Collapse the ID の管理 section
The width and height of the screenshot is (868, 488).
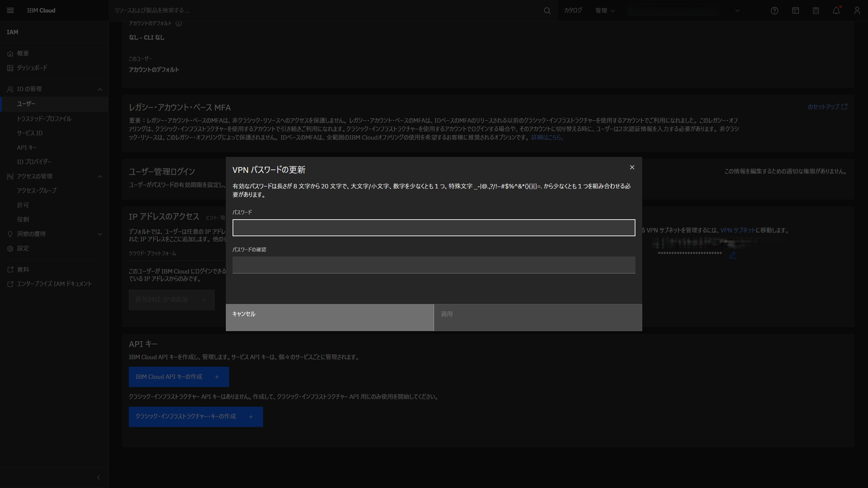[x=100, y=89]
